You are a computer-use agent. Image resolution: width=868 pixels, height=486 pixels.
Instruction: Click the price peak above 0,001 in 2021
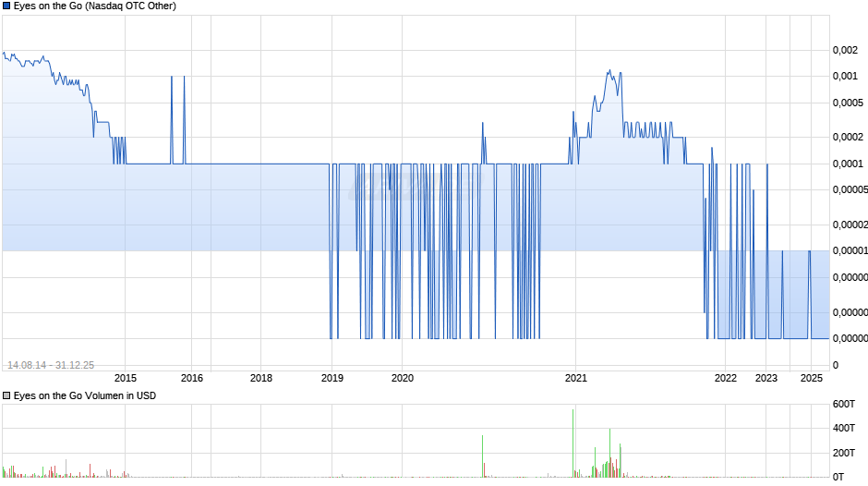point(609,71)
